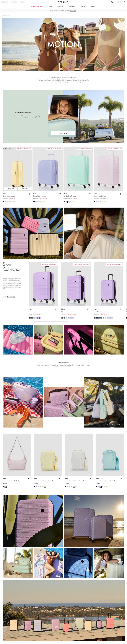Select black swatch for Stori 75cm Suitcase
Viewport: 127px width, 644px height.
(x=29, y=318)
